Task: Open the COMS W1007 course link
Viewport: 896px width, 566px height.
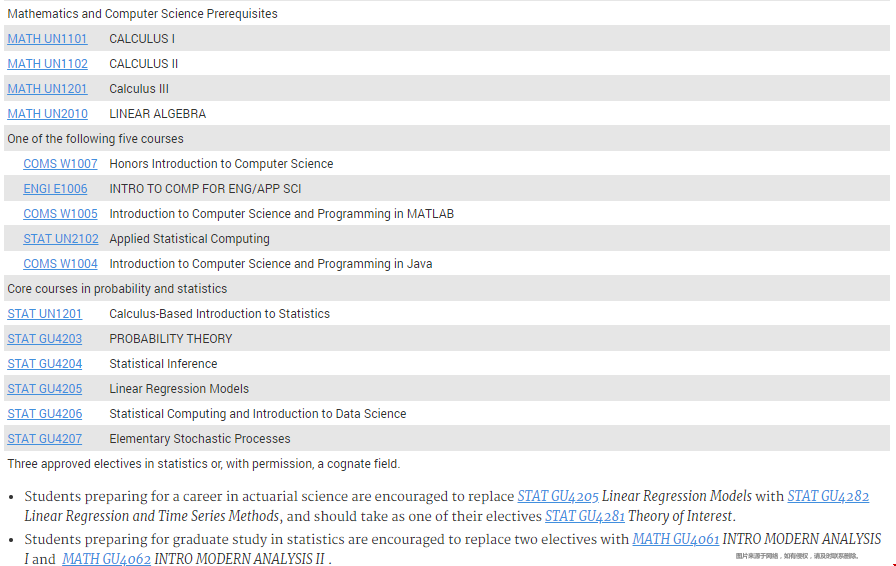Action: (60, 164)
